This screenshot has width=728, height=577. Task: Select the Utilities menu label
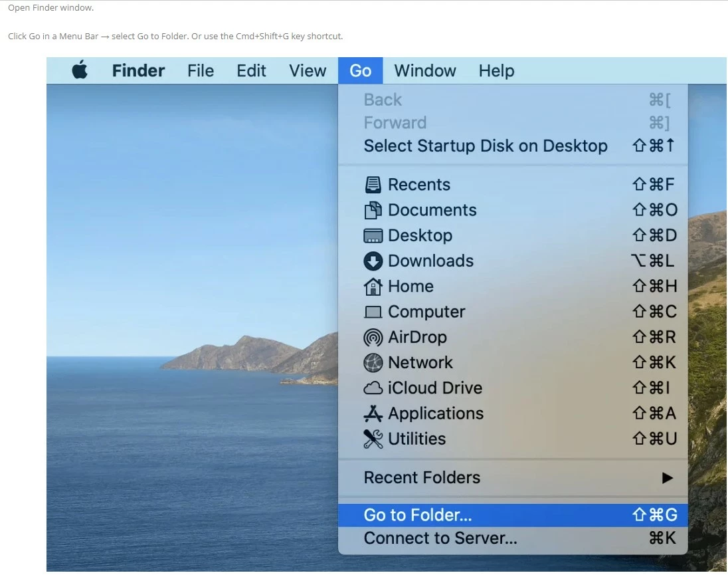point(417,439)
